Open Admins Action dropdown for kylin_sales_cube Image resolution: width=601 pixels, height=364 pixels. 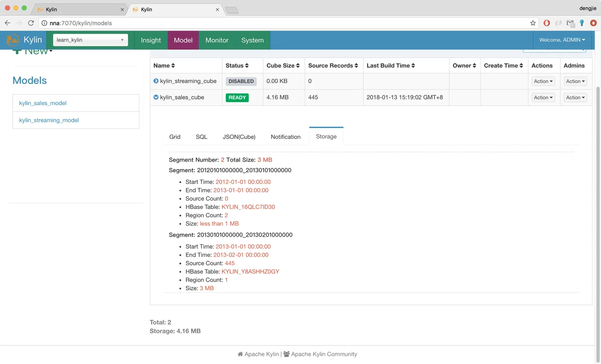click(575, 97)
